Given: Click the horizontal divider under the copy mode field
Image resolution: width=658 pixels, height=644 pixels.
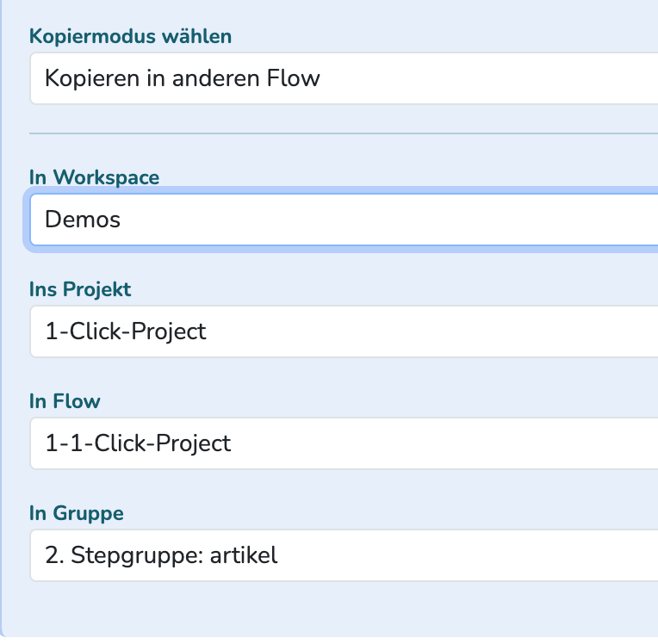Looking at the screenshot, I should pyautogui.click(x=345, y=133).
